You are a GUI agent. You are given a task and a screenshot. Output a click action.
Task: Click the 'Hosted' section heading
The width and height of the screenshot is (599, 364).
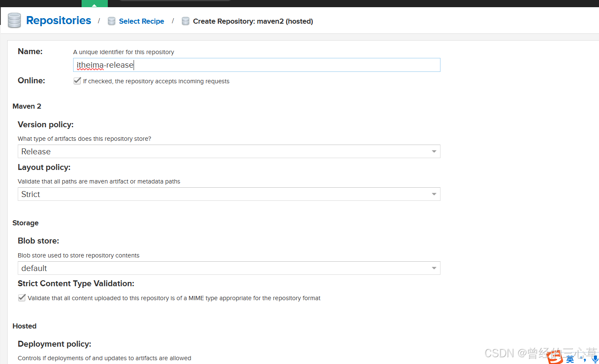(25, 326)
